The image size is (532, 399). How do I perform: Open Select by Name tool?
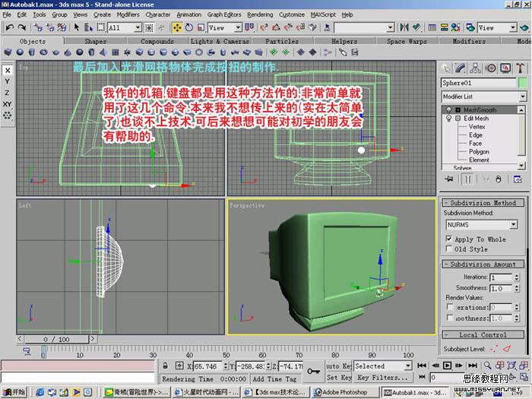[x=89, y=27]
